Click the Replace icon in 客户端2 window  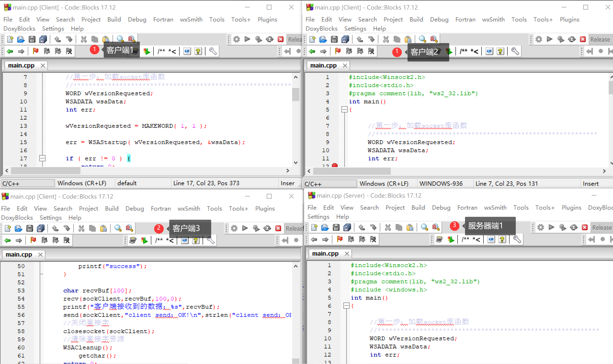(x=434, y=39)
